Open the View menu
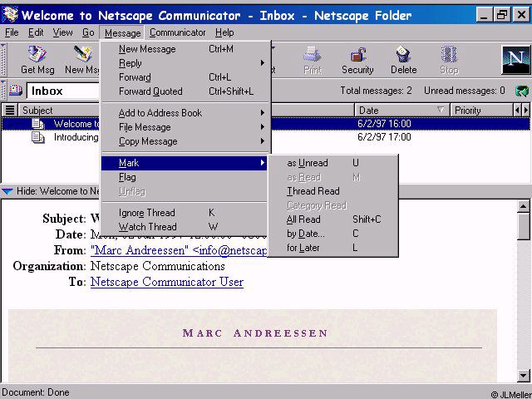The width and height of the screenshot is (532, 399). 62,32
